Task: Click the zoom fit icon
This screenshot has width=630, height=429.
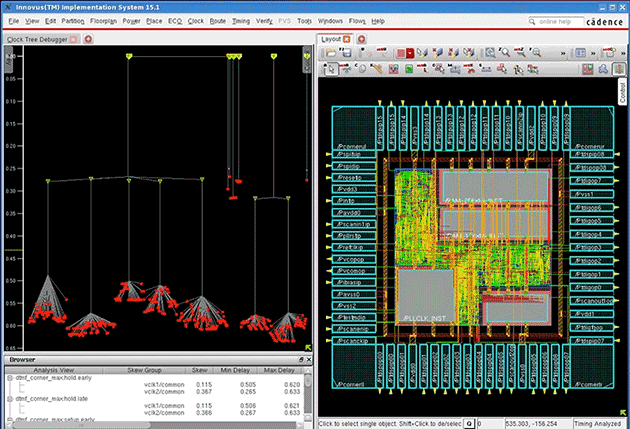Action: pyautogui.click(x=490, y=53)
